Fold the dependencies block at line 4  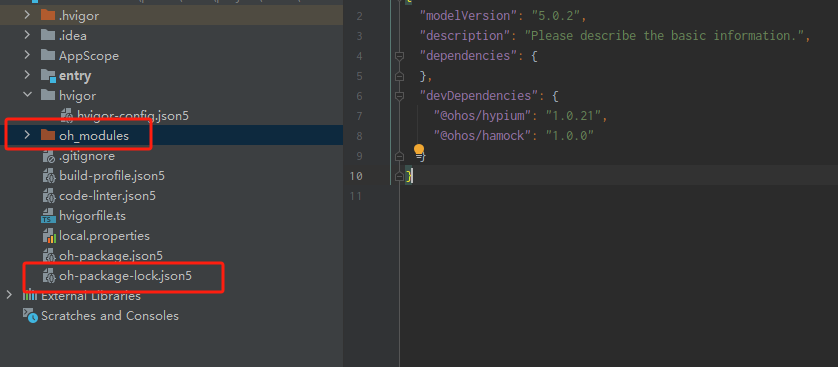(x=399, y=56)
